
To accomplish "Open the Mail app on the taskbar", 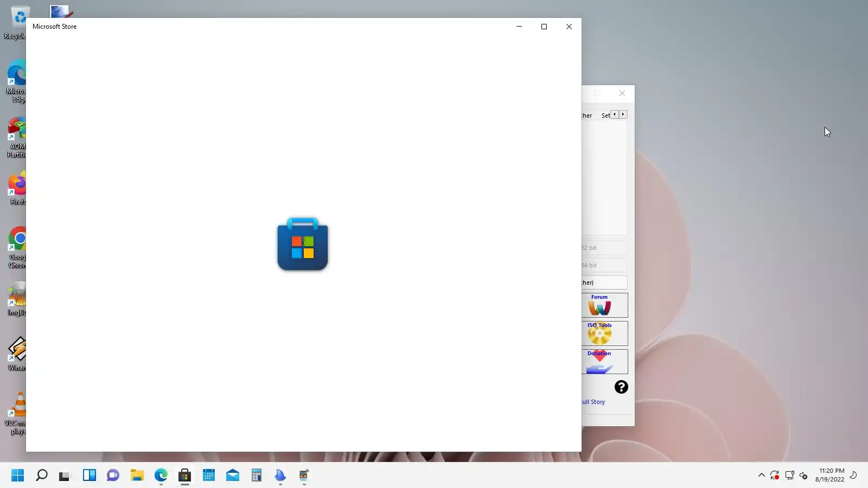I will [x=232, y=476].
